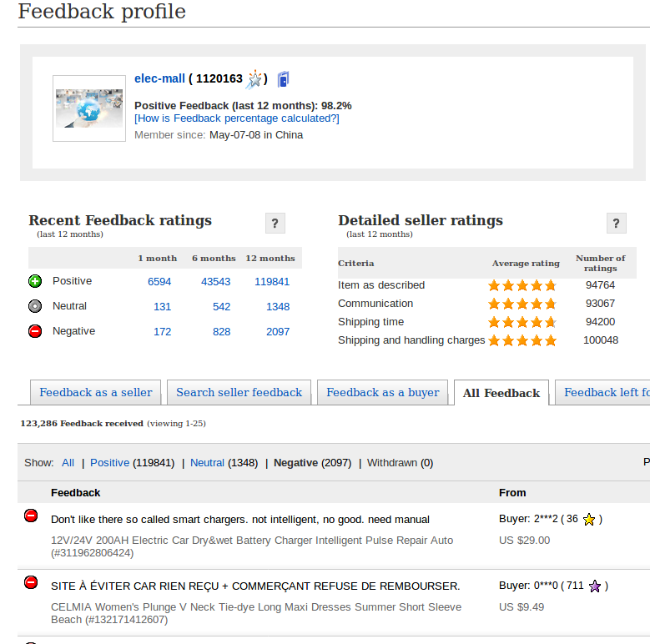Open the Search seller feedback tab
The height and width of the screenshot is (644, 650).
click(239, 392)
